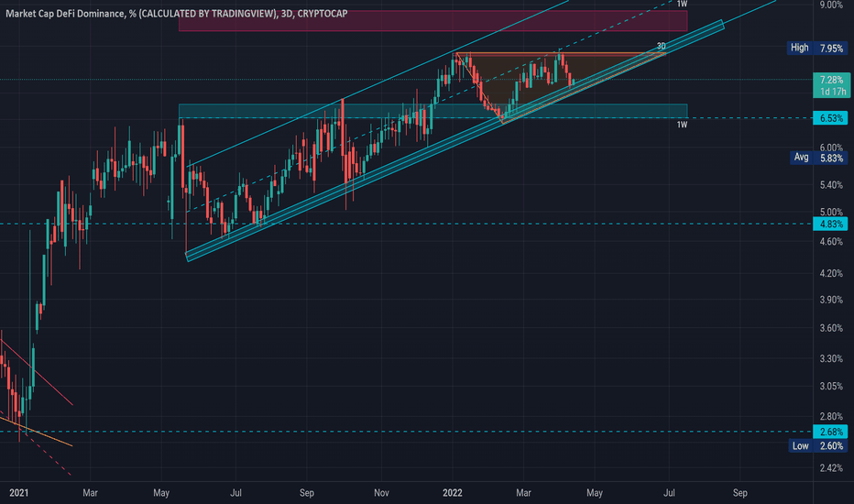Select the purple resistance zone rectangle

433,21
